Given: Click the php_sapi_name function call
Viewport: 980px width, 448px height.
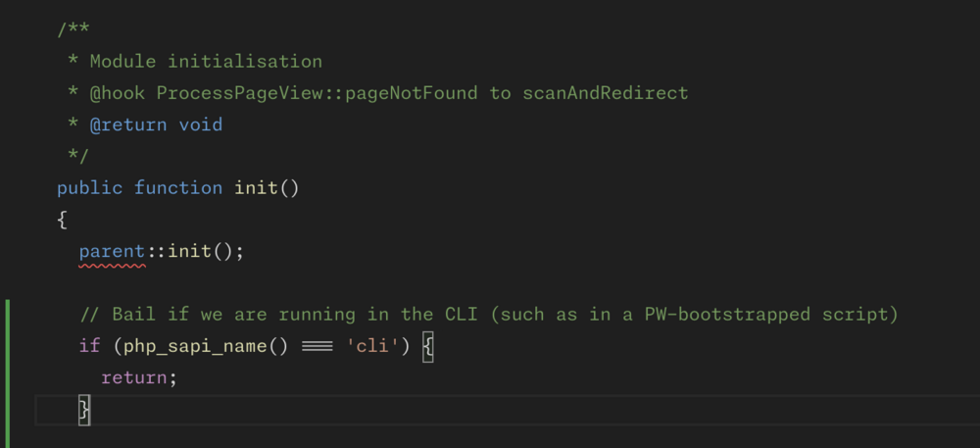Looking at the screenshot, I should click(195, 346).
